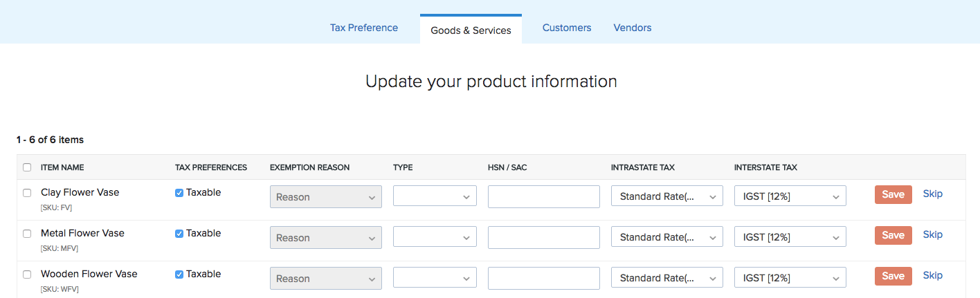Toggle Taxable checkbox for Clay Flower Vase
980x298 pixels.
pyautogui.click(x=179, y=193)
